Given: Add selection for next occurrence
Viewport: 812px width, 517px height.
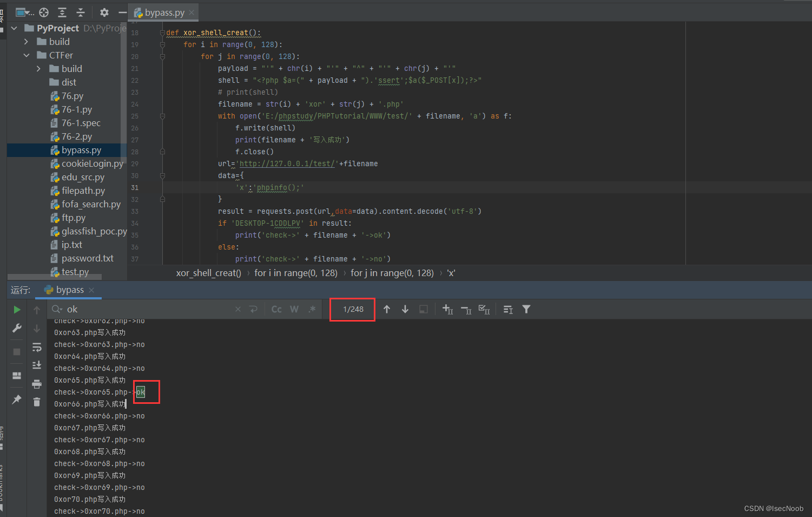Looking at the screenshot, I should click(x=448, y=309).
